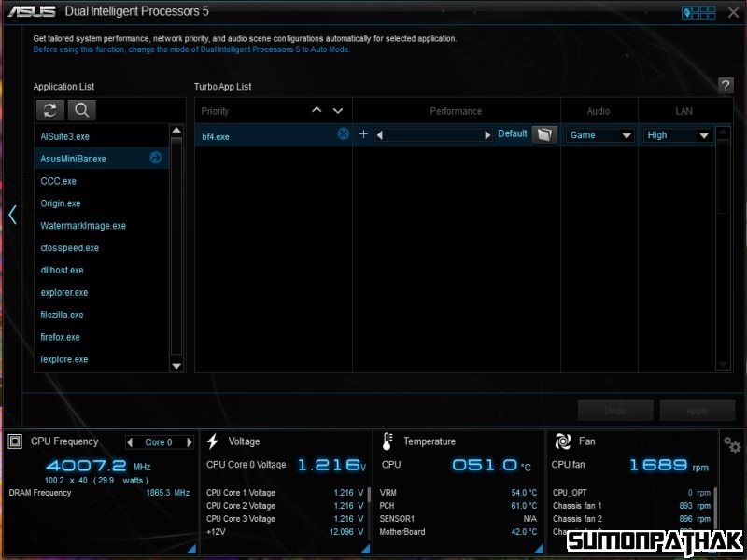This screenshot has width=747, height=560.
Task: Select cfosspeed.exe in Application List
Action: 102,247
